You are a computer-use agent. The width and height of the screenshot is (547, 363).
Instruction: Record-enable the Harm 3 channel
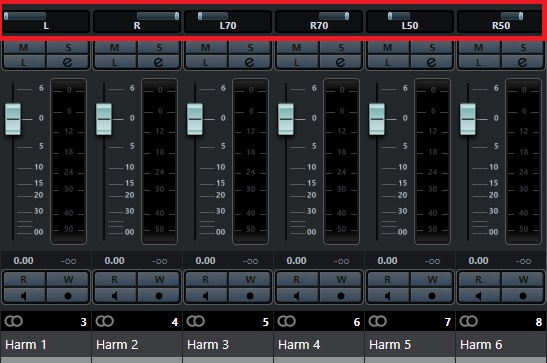click(x=249, y=296)
